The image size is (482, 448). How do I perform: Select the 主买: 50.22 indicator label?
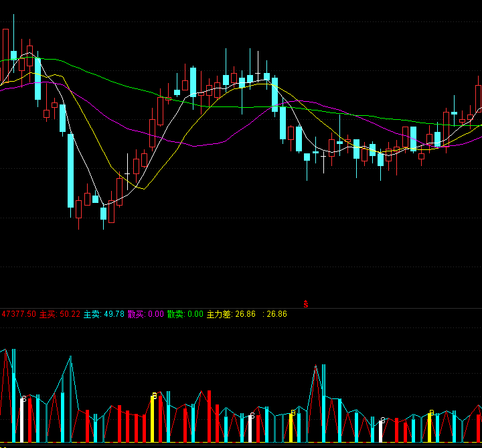pos(60,314)
